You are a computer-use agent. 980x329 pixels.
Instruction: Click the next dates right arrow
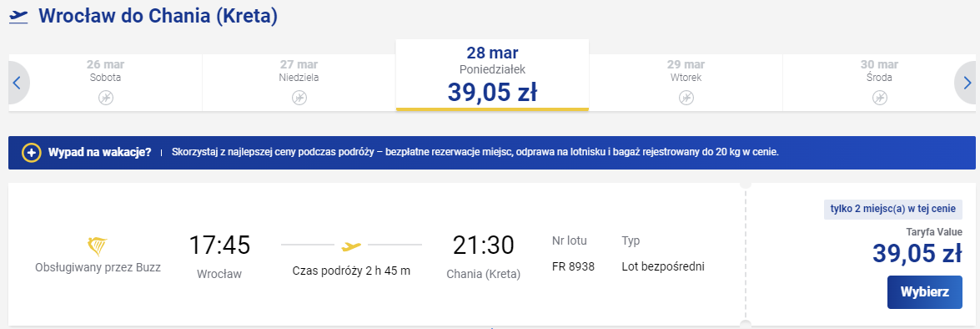(967, 83)
